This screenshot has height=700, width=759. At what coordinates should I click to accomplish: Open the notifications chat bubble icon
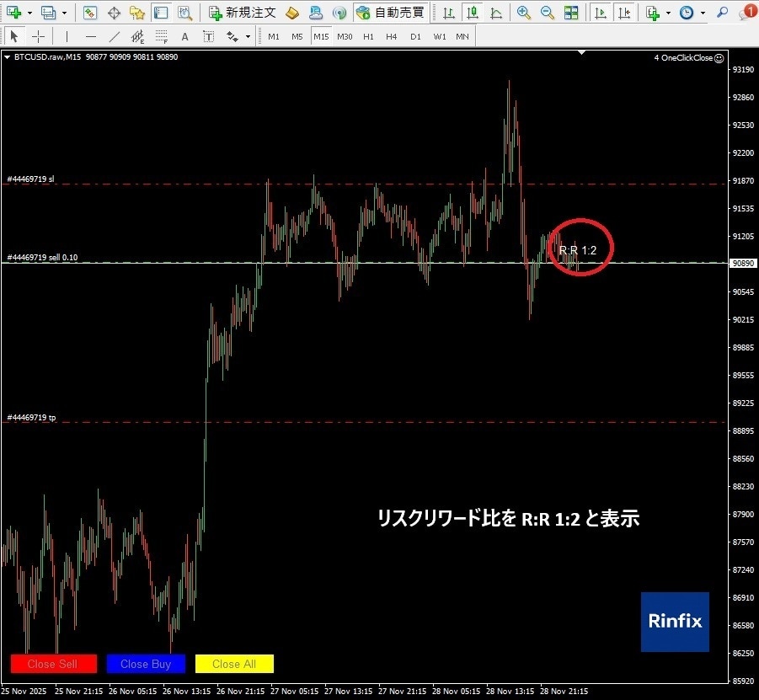(x=748, y=12)
